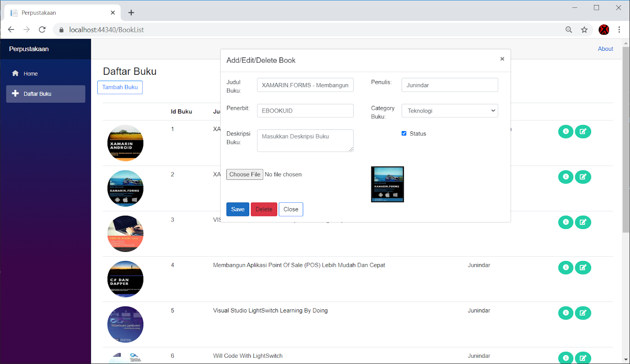
Task: Open the About link
Action: (605, 49)
